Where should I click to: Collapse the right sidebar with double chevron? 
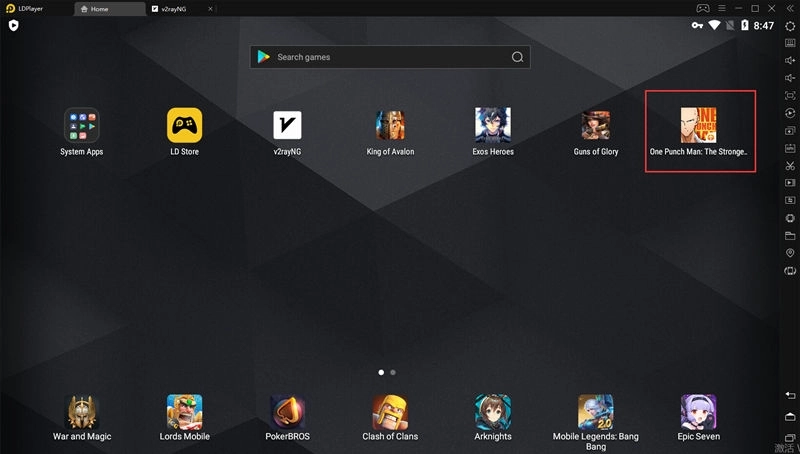pos(790,8)
